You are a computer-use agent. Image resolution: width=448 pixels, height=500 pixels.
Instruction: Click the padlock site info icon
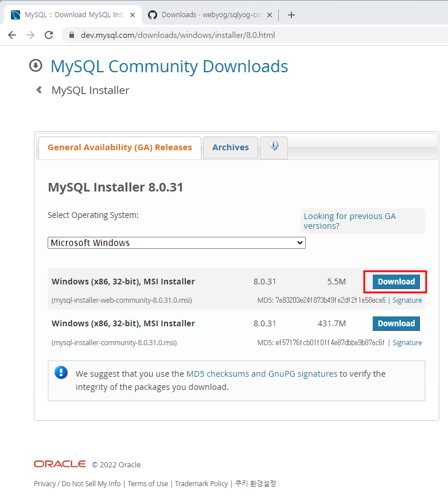(72, 35)
